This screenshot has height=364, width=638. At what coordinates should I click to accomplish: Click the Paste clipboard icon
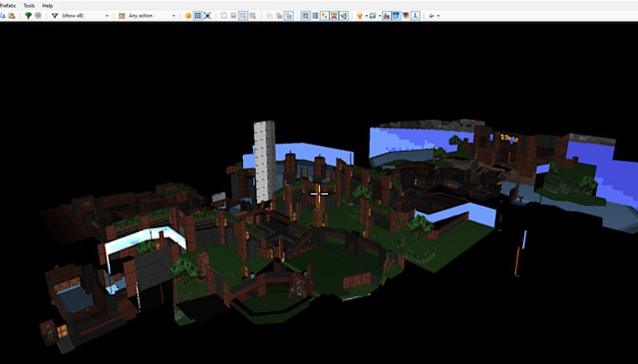click(12, 16)
